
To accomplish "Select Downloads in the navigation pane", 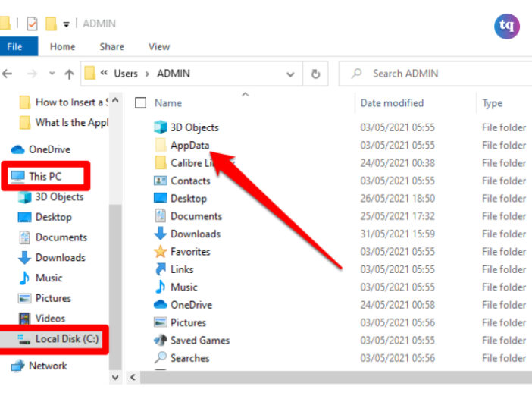I will 52,258.
